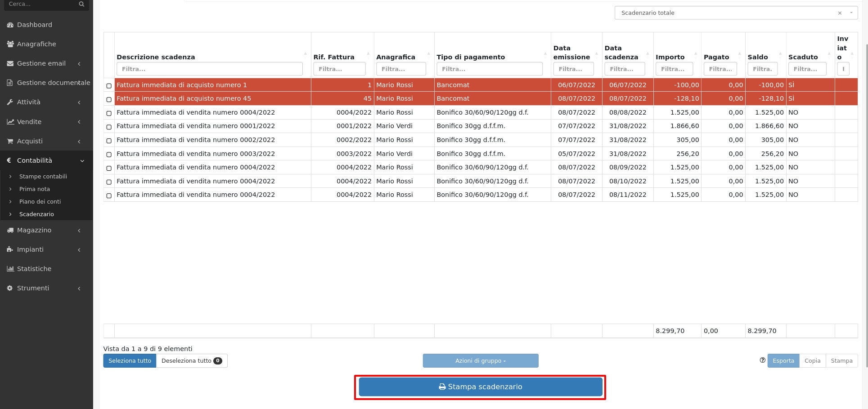Click the Dashboard gauge icon

click(x=10, y=25)
